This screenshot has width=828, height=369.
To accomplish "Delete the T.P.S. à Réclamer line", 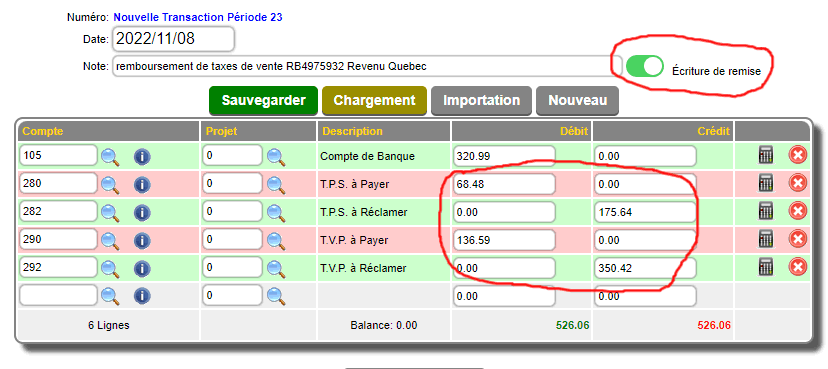I will (798, 212).
